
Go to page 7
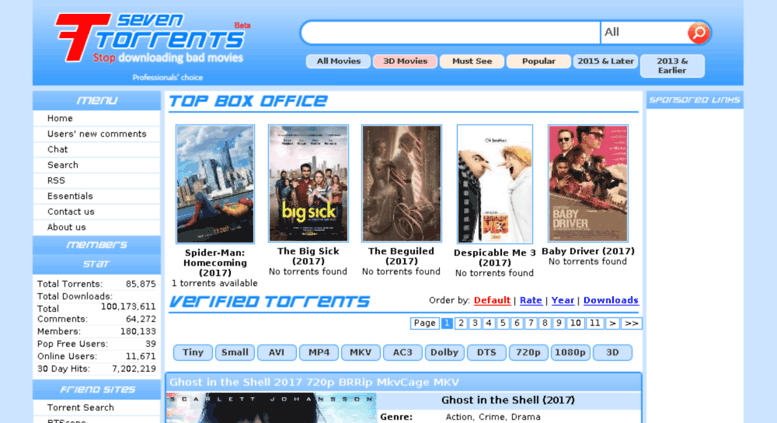[x=531, y=323]
